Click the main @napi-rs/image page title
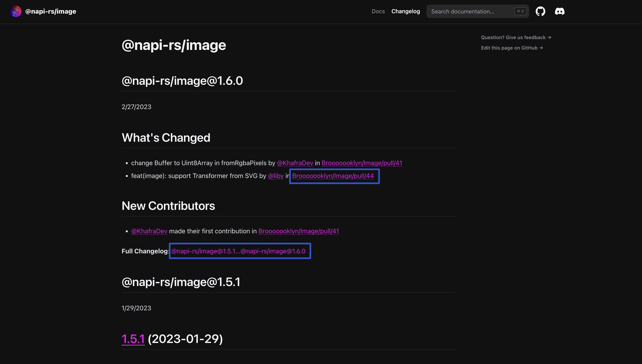Screen dimensions: 642x364 coord(174,45)
